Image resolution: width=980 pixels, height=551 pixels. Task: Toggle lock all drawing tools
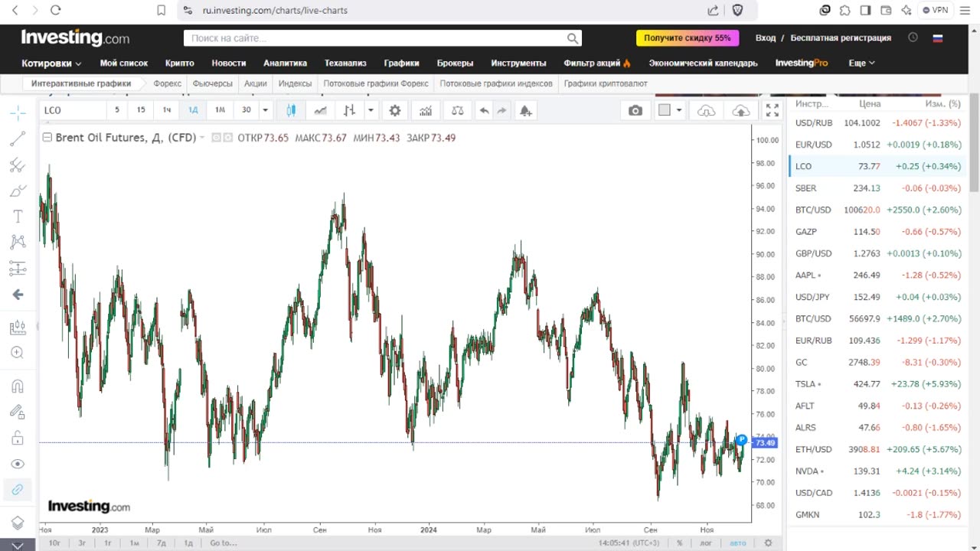(18, 439)
